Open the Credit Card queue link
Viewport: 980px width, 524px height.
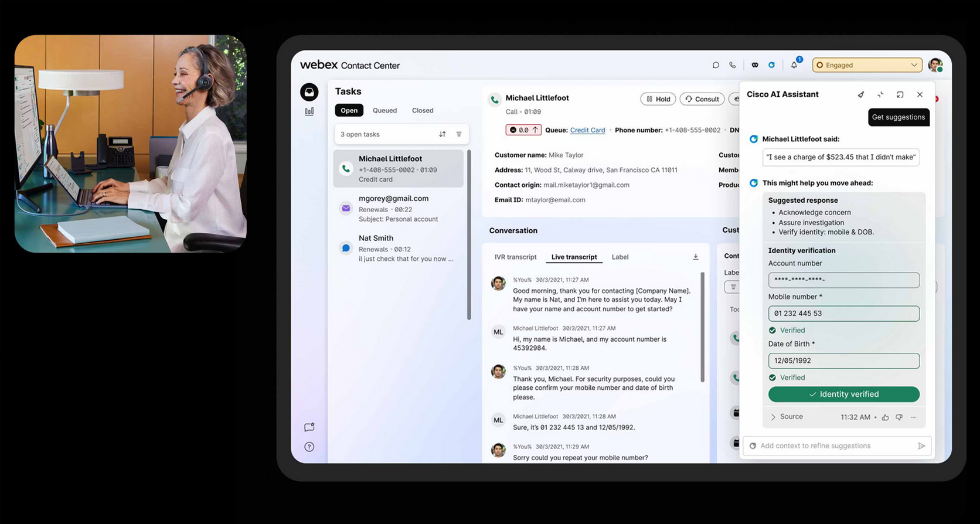[x=587, y=130]
